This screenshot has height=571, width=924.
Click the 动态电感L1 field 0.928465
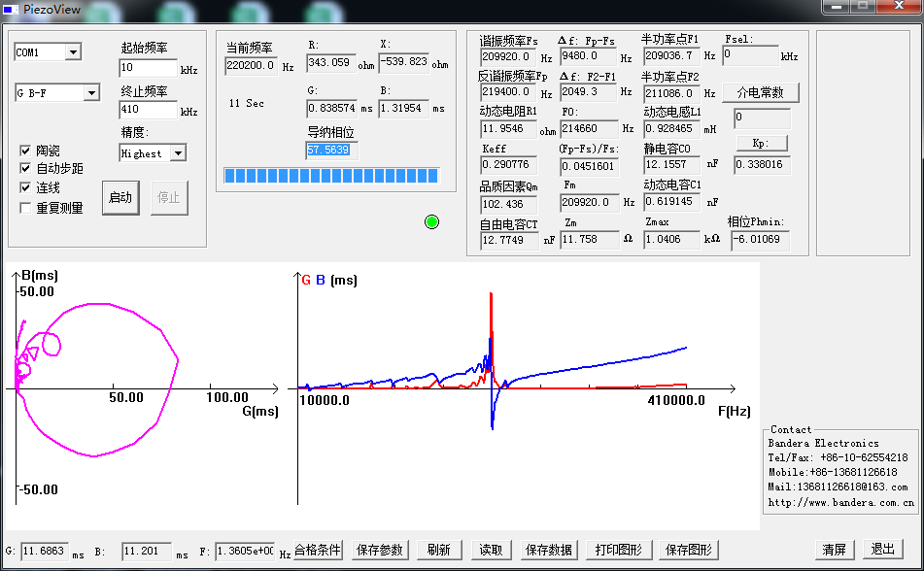click(671, 129)
